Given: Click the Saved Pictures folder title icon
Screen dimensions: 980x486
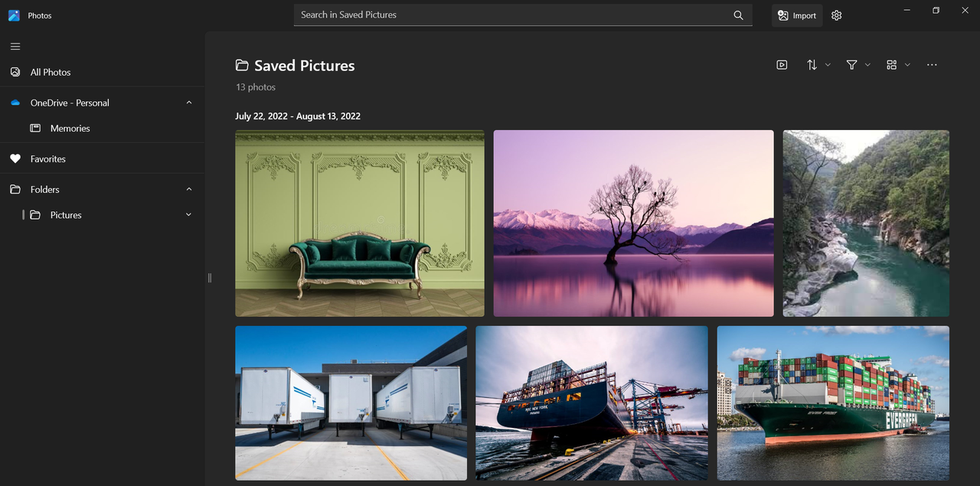Looking at the screenshot, I should (242, 66).
